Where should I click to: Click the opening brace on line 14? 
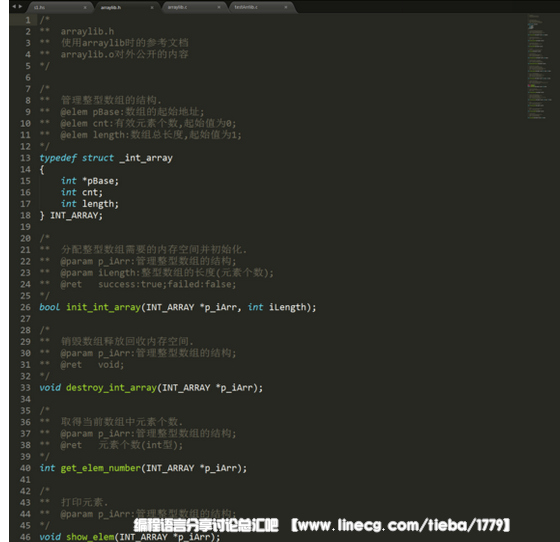point(42,170)
